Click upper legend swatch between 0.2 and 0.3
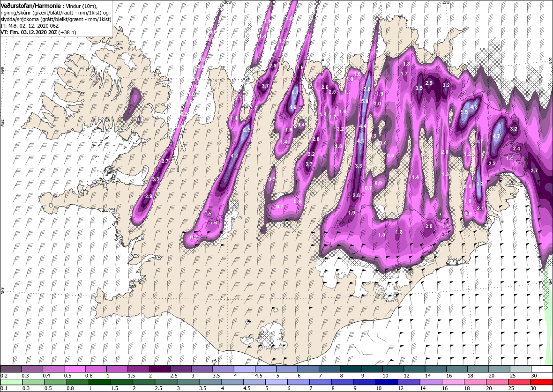Viewport: 553px width, 392px height. [11, 369]
